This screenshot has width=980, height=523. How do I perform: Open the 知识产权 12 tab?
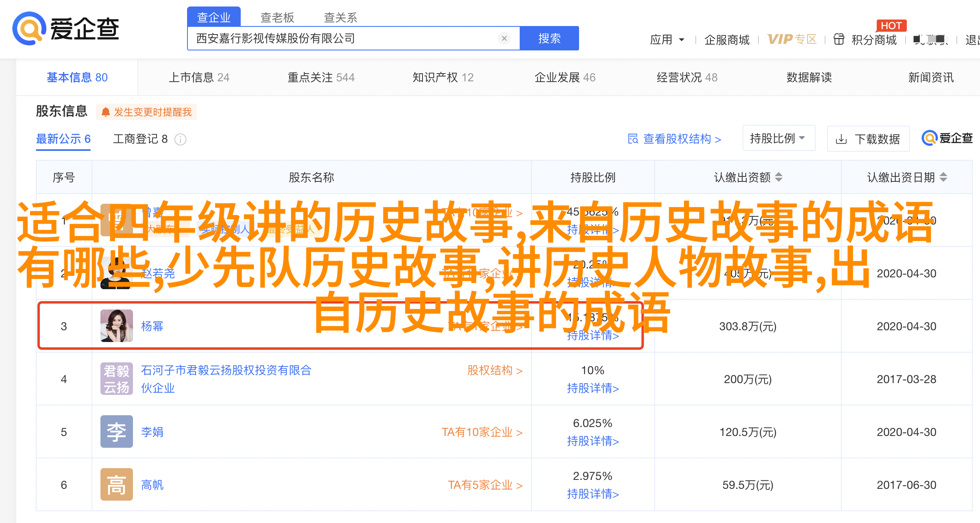point(443,77)
